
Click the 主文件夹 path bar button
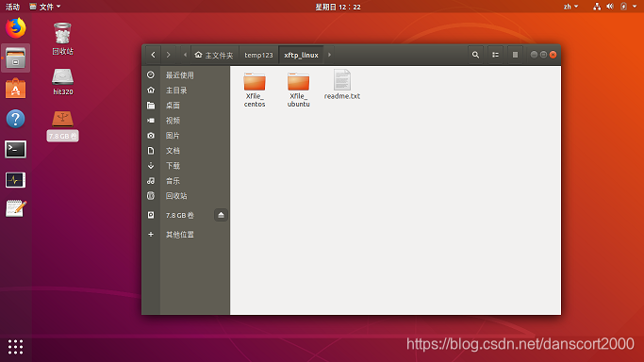click(x=214, y=55)
